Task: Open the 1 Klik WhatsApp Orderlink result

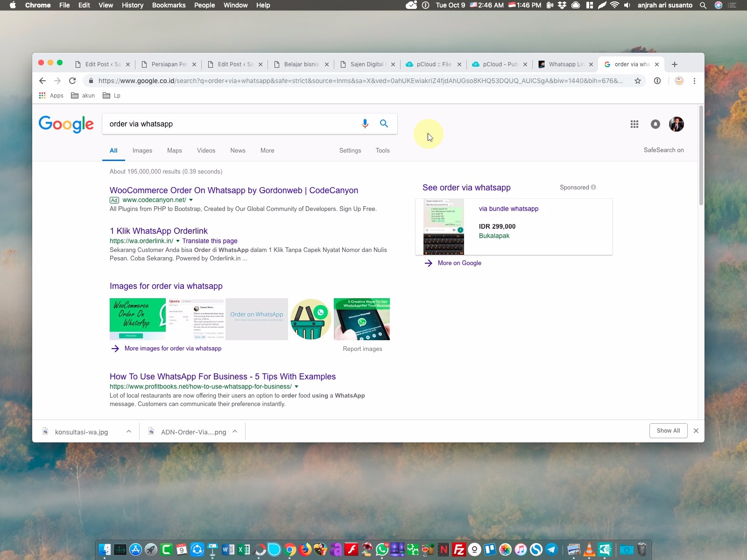Action: (158, 231)
